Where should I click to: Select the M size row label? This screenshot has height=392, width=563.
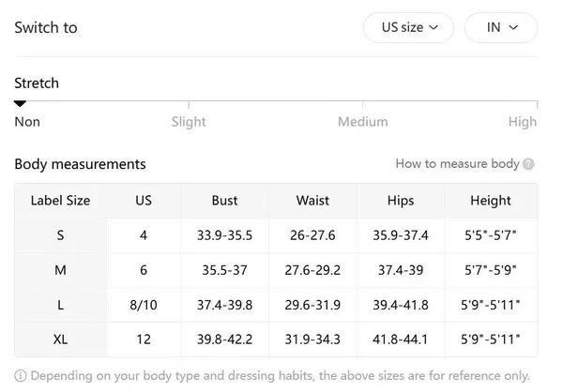pos(60,270)
